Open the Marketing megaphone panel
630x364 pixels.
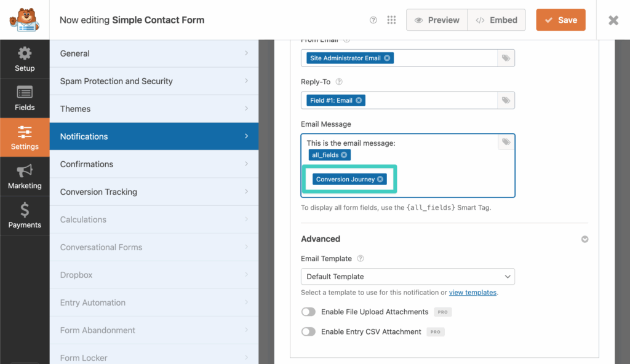(x=25, y=176)
